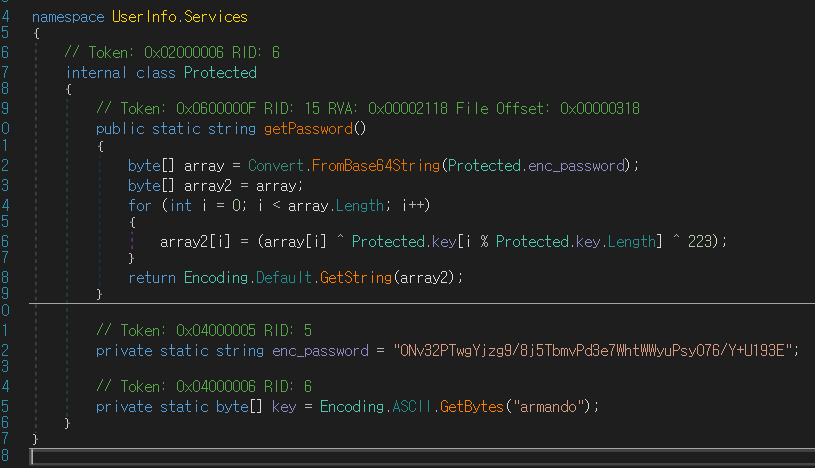Viewport: 815px width, 468px height.
Task: Click enc_password inside the FromBase64String call
Action: [x=576, y=165]
